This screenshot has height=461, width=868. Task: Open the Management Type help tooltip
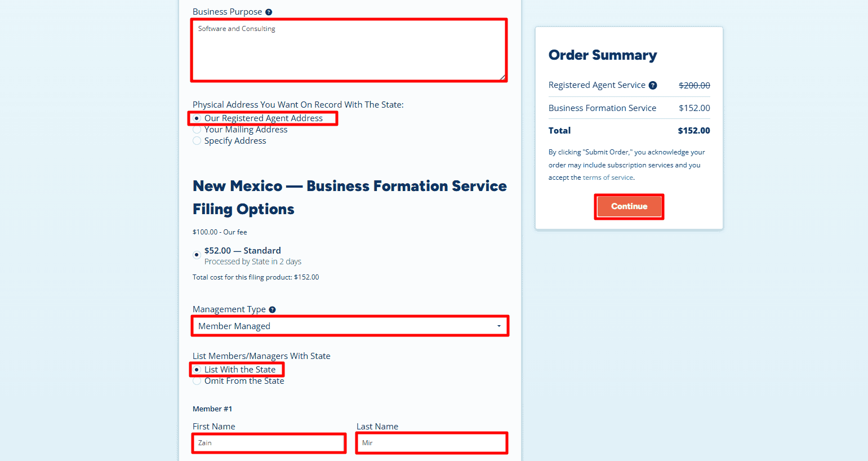[x=273, y=309]
